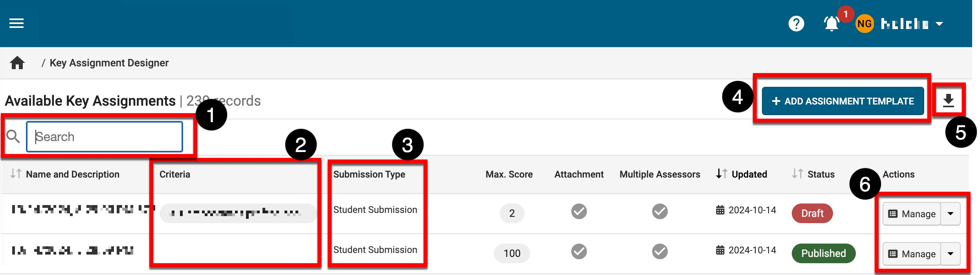
Task: Click the help question mark icon
Action: (x=796, y=24)
